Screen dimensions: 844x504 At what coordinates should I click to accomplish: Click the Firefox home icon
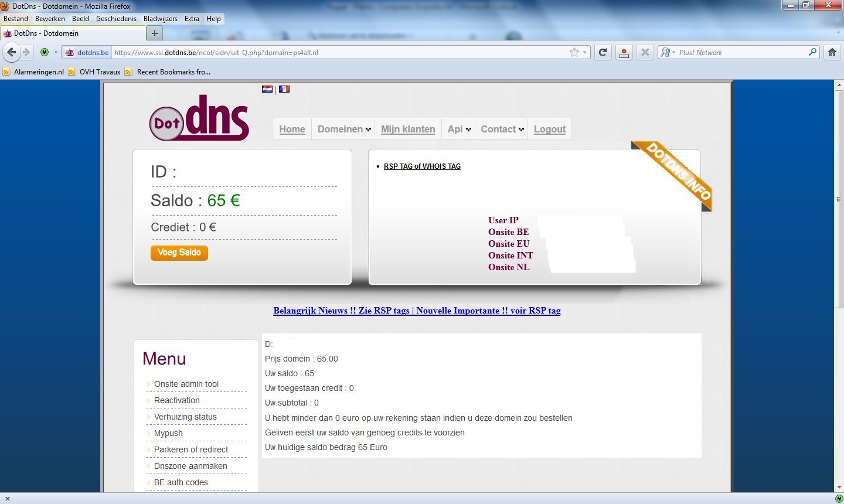point(832,52)
